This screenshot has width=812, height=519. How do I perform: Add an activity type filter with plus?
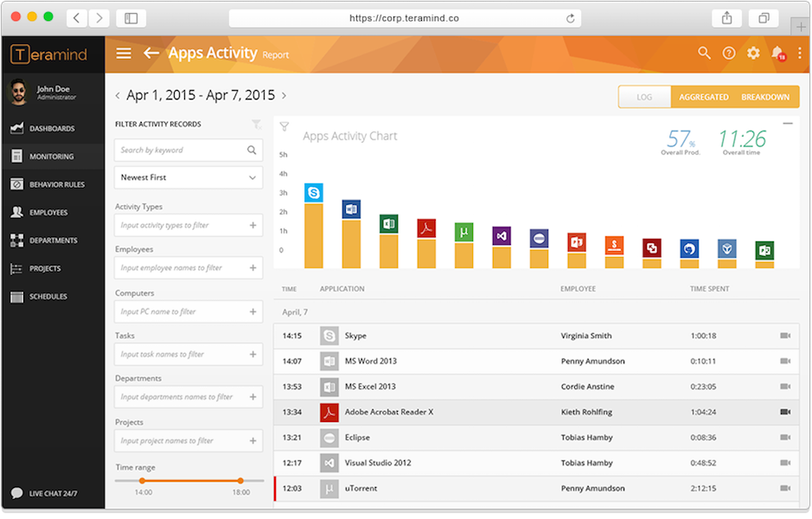click(253, 225)
